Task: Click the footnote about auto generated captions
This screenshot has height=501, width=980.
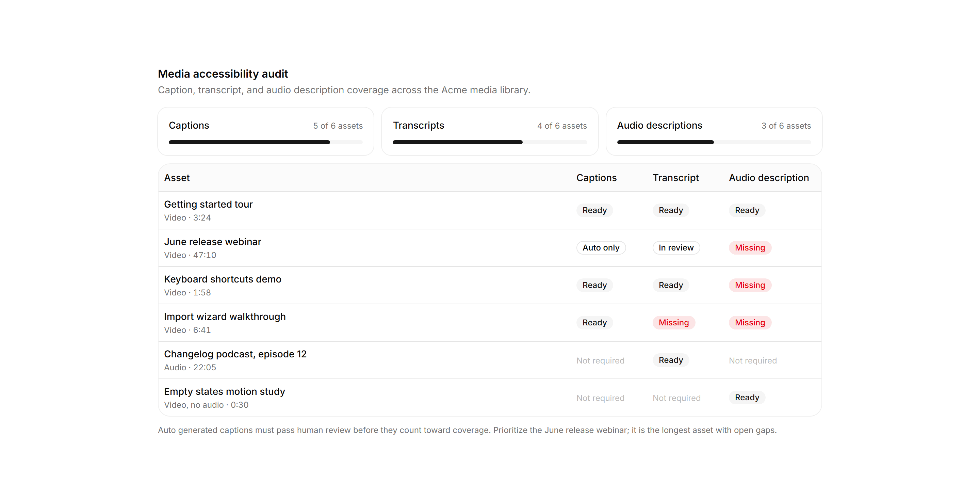Action: tap(467, 430)
